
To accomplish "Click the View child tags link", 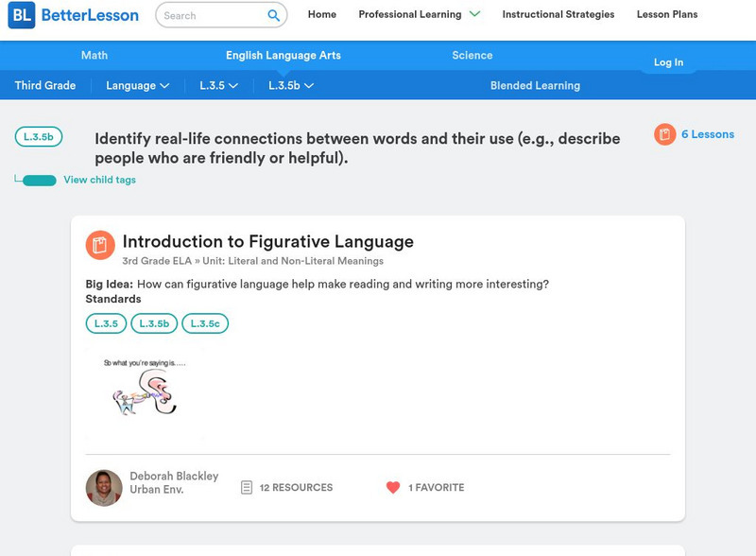I will click(x=100, y=180).
